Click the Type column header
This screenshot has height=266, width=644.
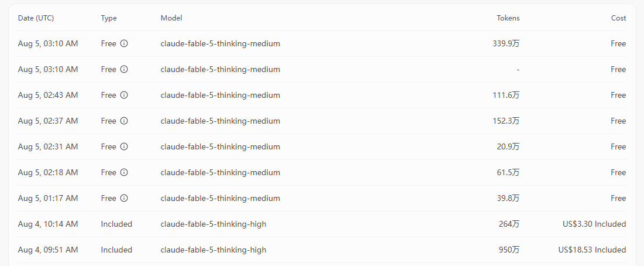pos(109,18)
